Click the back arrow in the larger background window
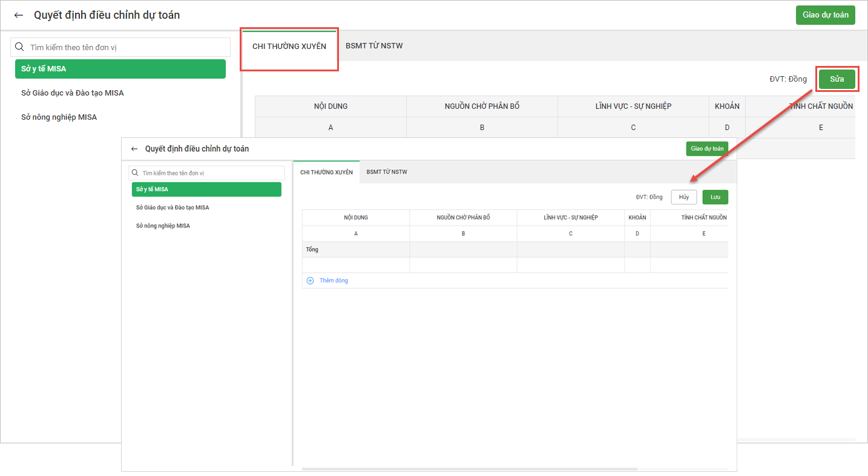Viewport: 868px width, 476px height. tap(19, 15)
